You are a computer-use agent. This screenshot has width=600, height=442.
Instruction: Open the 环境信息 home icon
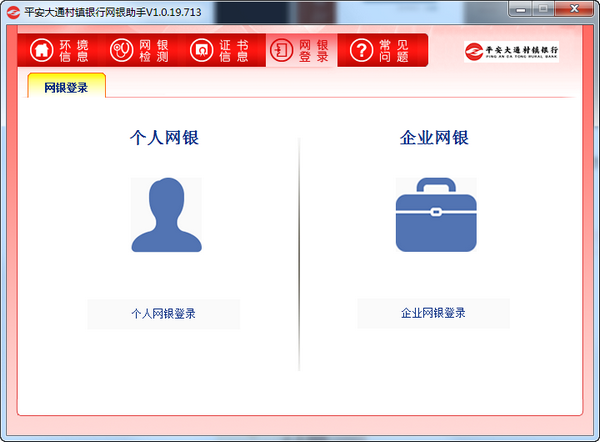41,50
